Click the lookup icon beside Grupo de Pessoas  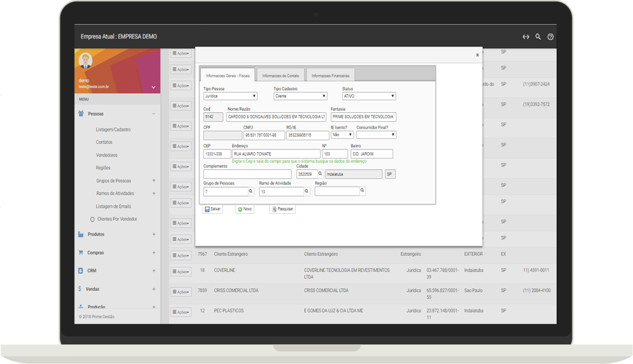coord(250,191)
